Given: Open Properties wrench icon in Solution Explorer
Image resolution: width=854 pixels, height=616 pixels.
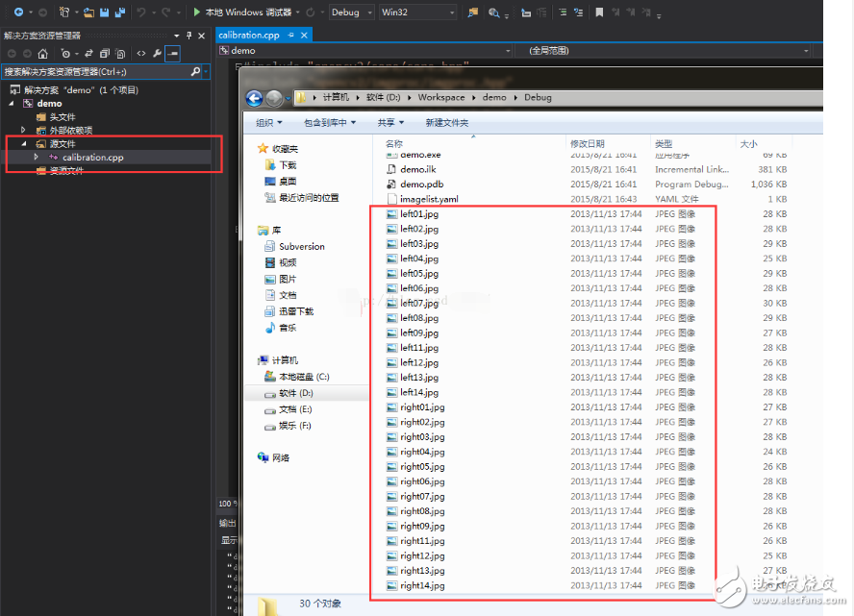Looking at the screenshot, I should point(156,54).
